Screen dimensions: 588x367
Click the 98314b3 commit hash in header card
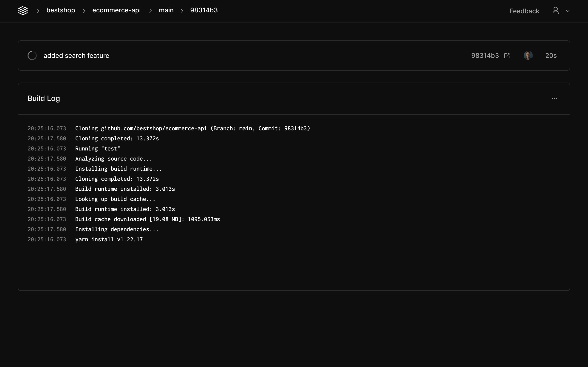pyautogui.click(x=485, y=56)
